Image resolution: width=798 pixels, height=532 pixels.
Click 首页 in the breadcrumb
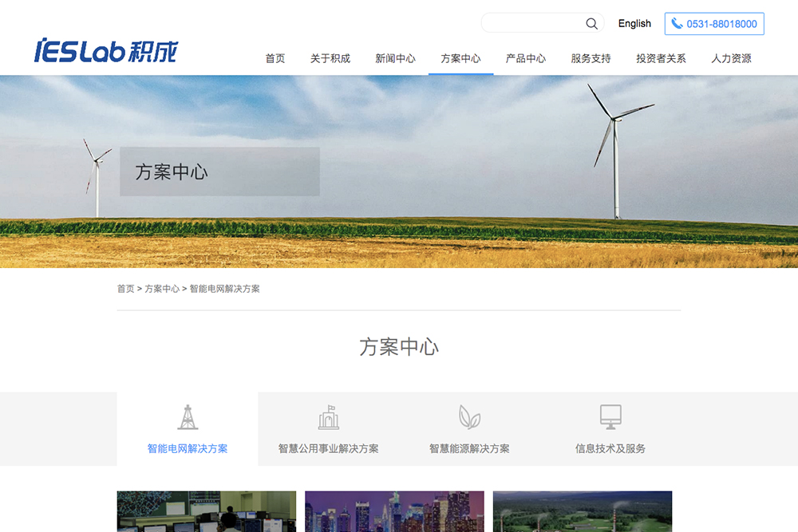(x=125, y=289)
